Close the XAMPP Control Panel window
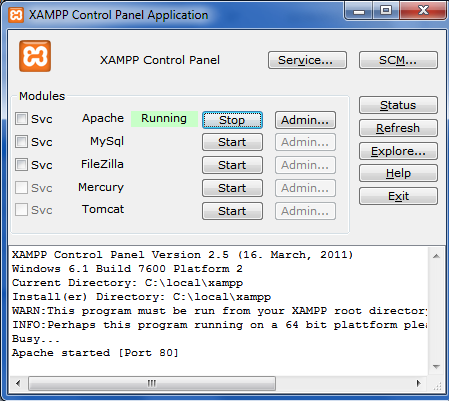 423,11
